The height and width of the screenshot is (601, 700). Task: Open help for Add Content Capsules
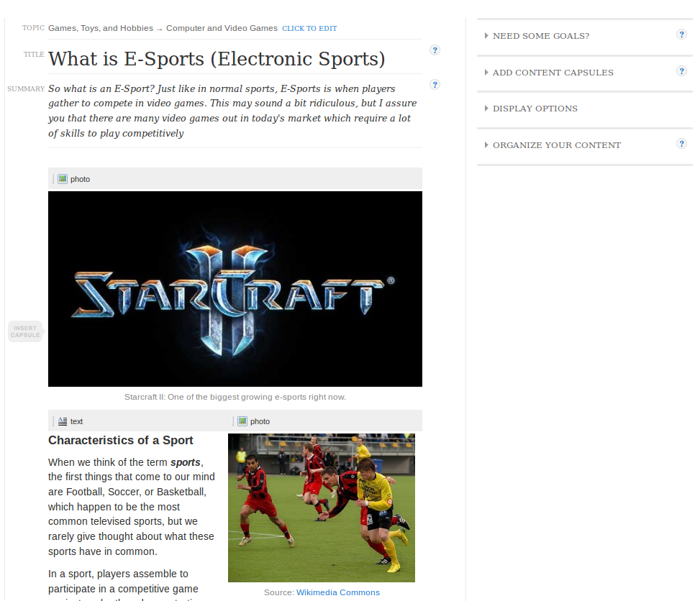(x=681, y=71)
